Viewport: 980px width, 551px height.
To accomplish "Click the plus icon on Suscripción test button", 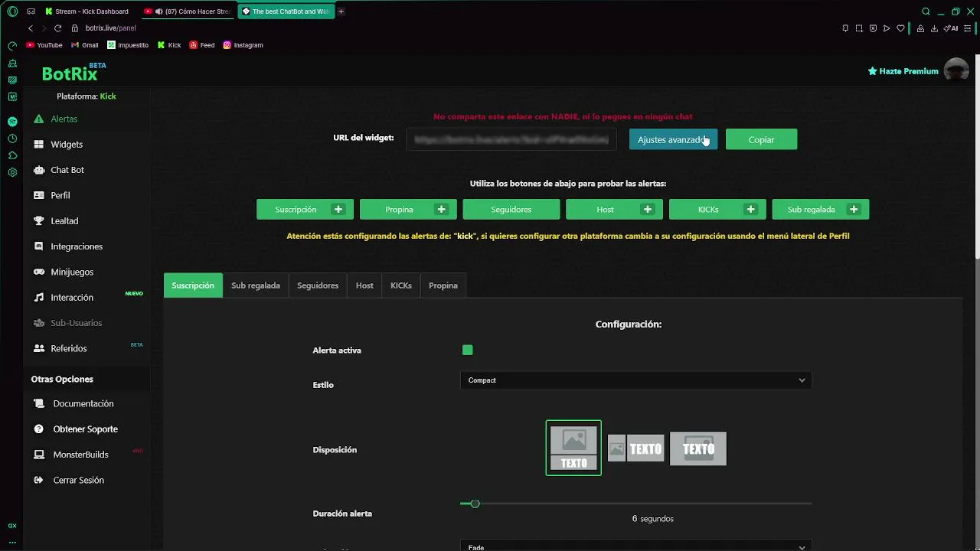I will tap(338, 209).
